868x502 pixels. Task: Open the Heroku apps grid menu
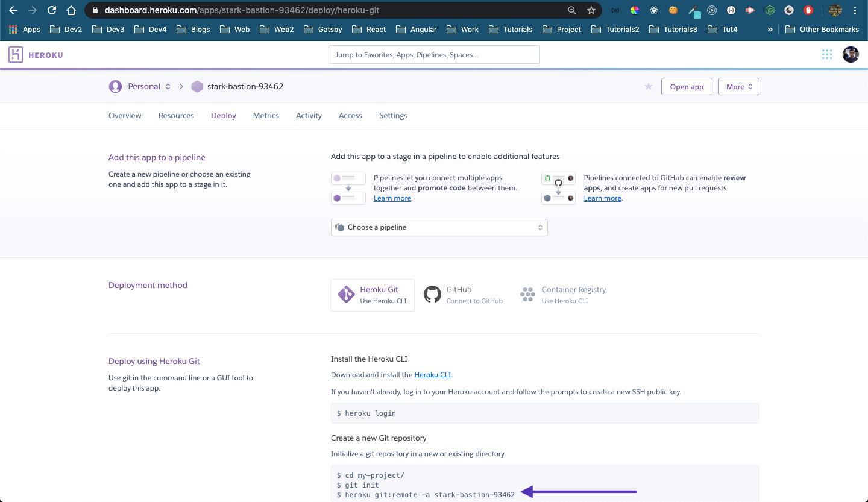pos(827,55)
